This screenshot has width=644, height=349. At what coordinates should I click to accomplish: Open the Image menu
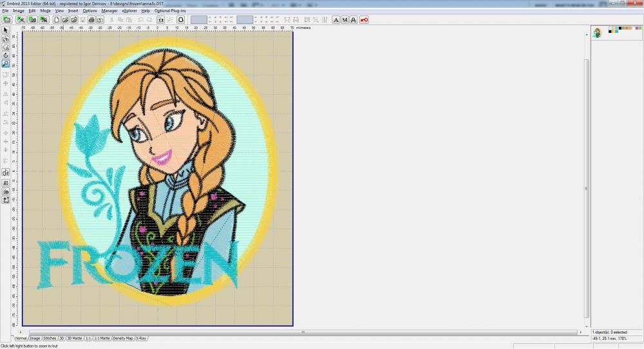click(19, 11)
